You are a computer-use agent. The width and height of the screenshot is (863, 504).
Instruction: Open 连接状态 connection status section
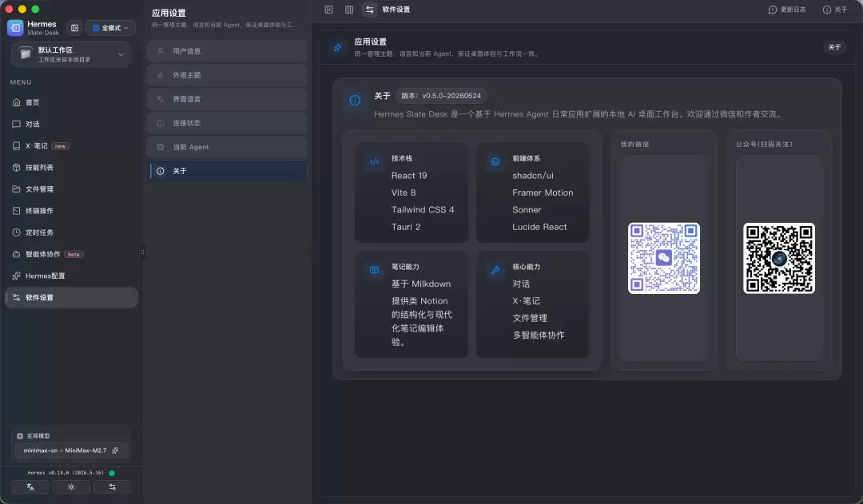coord(227,123)
